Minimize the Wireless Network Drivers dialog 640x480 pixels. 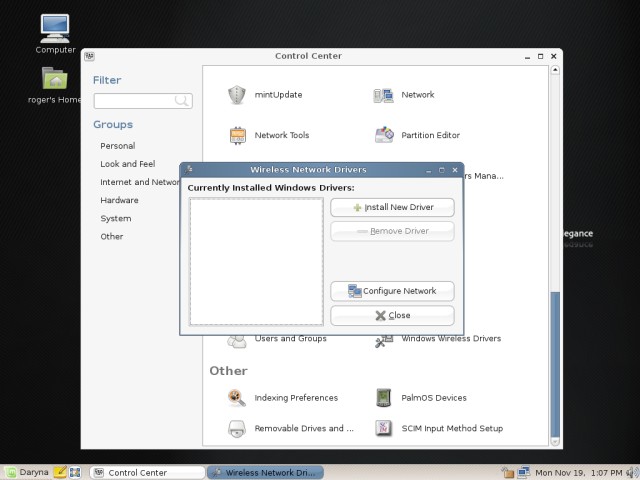pos(428,170)
